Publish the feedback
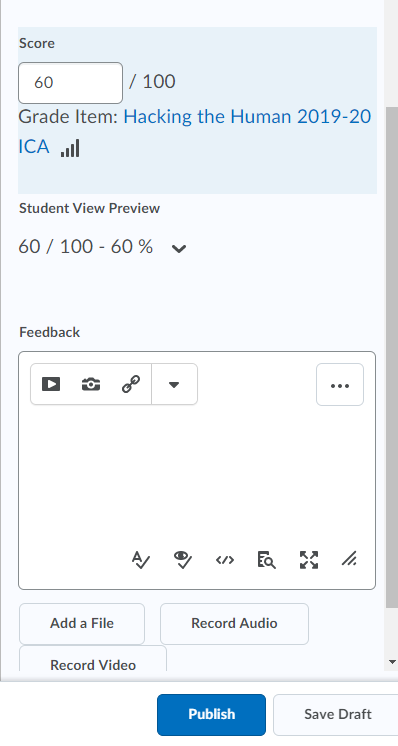This screenshot has width=398, height=746. 212,715
